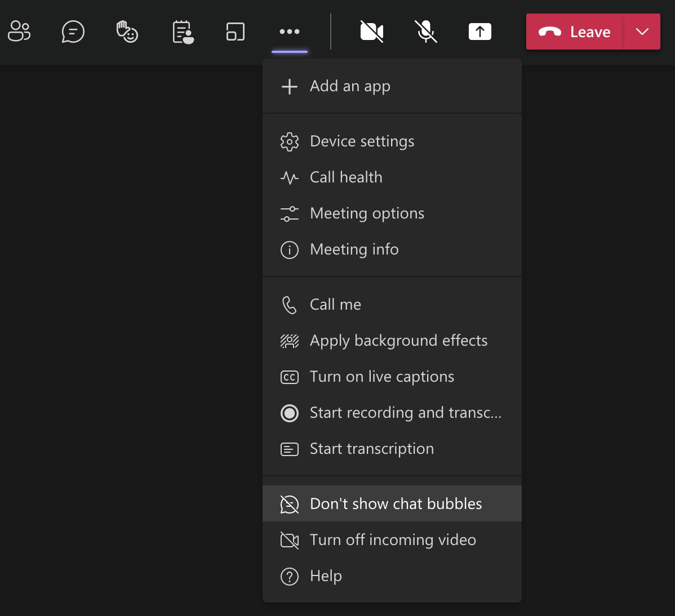Leave the meeting

pyautogui.click(x=575, y=32)
